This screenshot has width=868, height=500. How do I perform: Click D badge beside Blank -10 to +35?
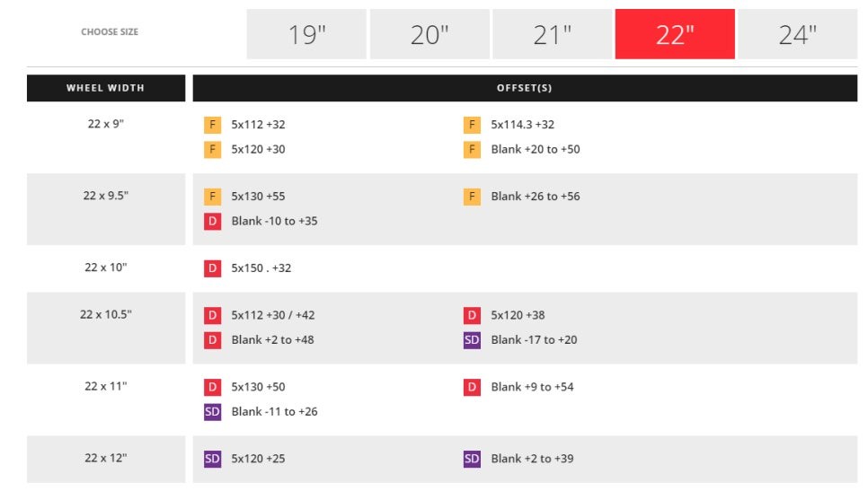click(212, 221)
